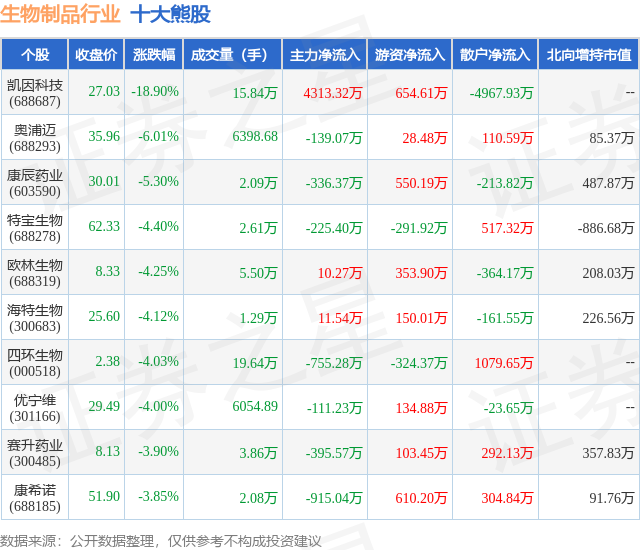
Task: Click northbound value 226.56万
Action: [608, 318]
